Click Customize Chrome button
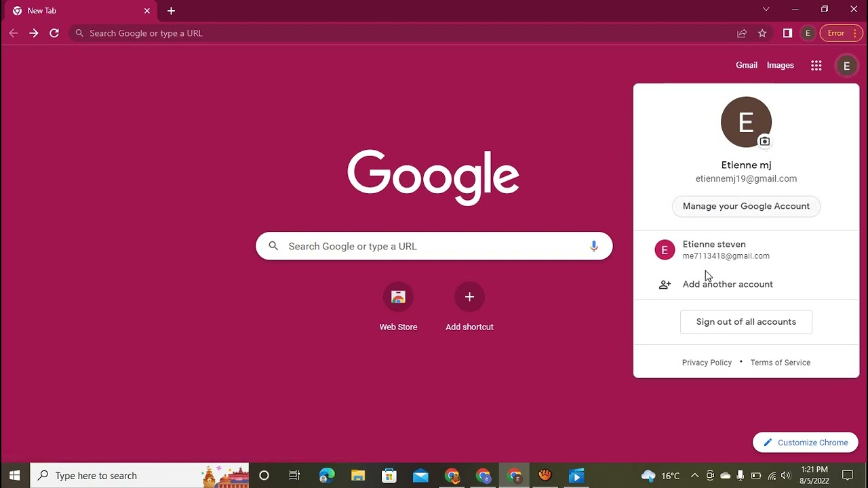 [x=805, y=443]
